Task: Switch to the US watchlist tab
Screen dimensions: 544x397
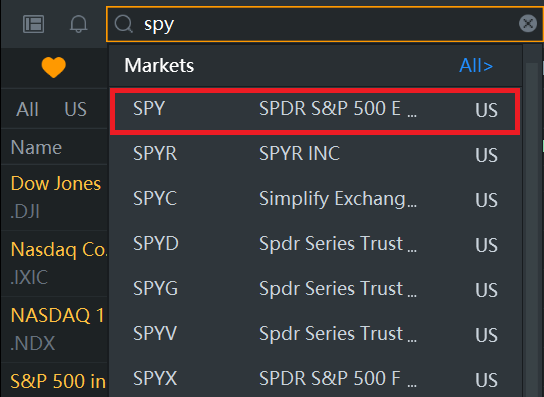Action: 75,109
